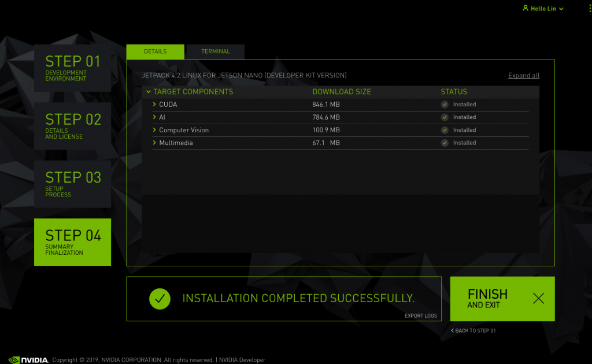
Task: Click the Expand all link
Action: 523,76
